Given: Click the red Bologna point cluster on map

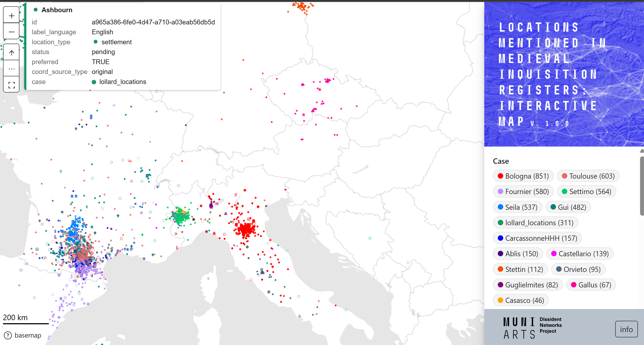Looking at the screenshot, I should pos(246,229).
